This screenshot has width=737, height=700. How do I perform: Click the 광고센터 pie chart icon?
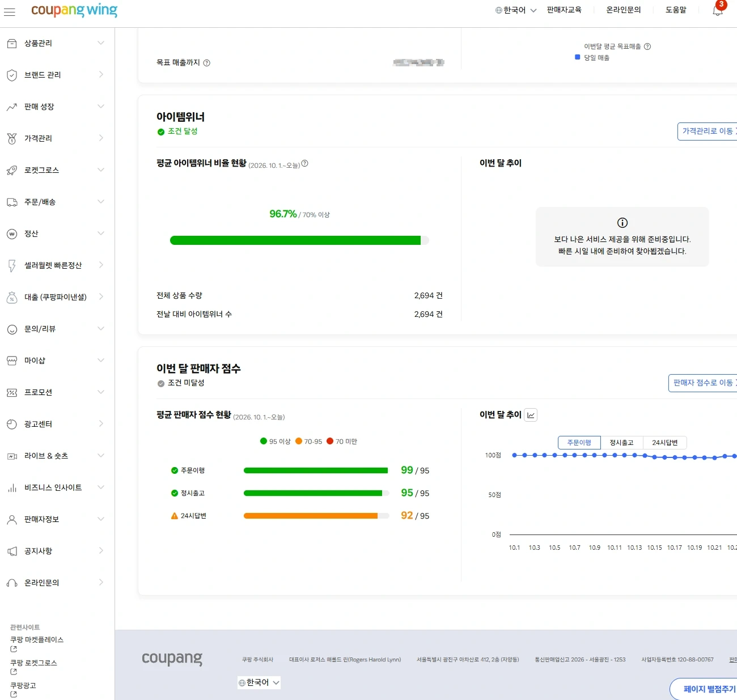click(x=12, y=424)
